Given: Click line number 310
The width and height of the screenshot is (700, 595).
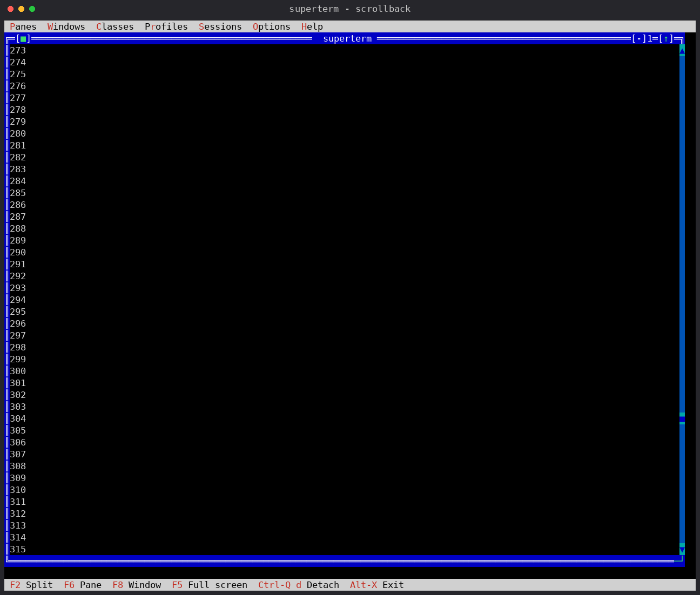Looking at the screenshot, I should tap(18, 490).
